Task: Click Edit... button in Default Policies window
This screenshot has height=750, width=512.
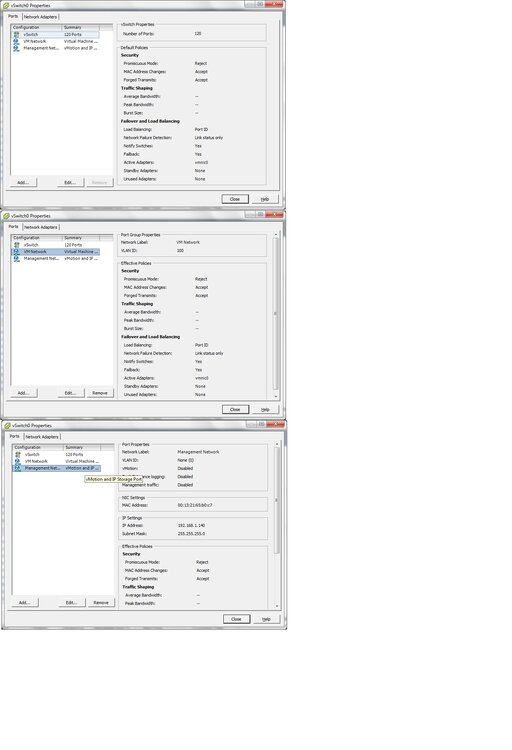Action: [x=70, y=182]
